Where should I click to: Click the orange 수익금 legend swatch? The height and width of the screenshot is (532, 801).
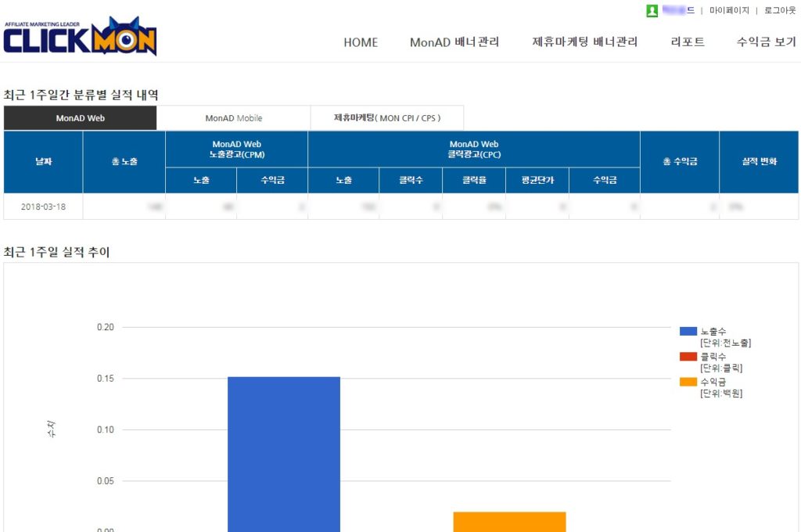tap(688, 382)
